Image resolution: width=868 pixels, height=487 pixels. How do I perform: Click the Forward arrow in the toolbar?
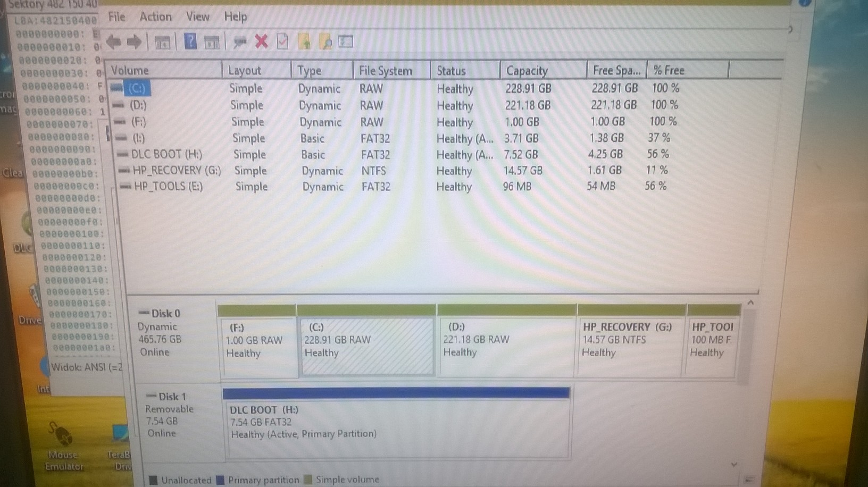pyautogui.click(x=134, y=41)
